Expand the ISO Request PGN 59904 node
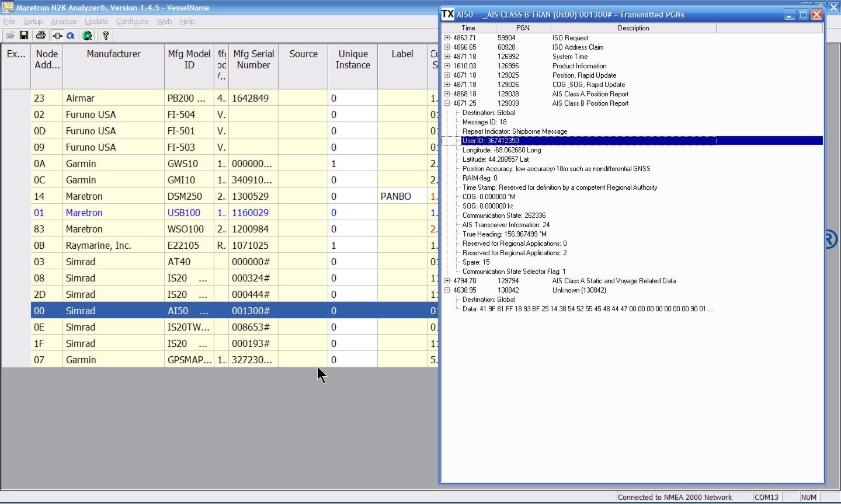Viewport: 841px width, 504px height. [447, 38]
